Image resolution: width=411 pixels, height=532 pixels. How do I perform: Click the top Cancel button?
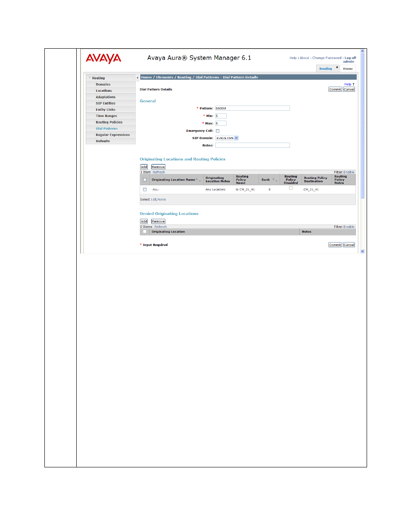click(349, 90)
